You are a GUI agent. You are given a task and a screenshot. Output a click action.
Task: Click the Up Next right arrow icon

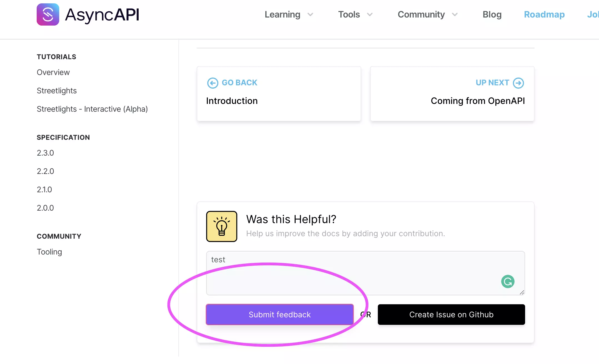click(518, 83)
